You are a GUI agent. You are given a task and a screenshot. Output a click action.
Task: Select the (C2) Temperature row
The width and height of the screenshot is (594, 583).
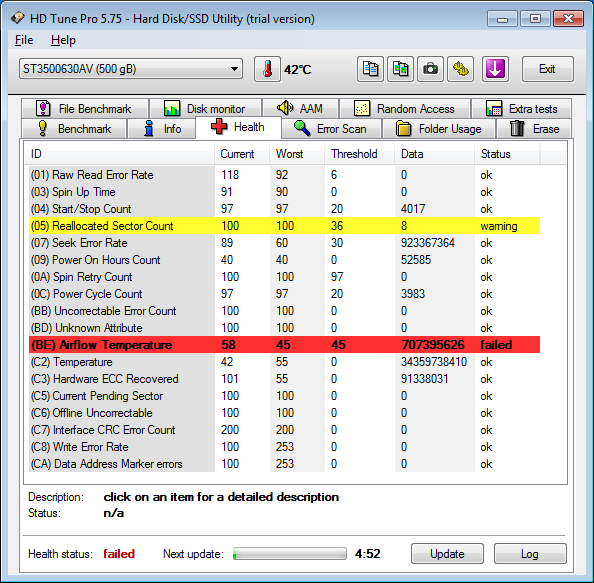284,362
